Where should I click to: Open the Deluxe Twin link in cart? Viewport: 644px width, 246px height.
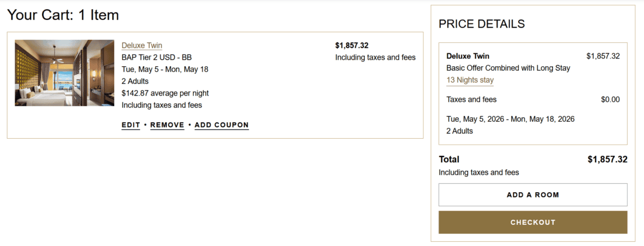[x=142, y=46]
